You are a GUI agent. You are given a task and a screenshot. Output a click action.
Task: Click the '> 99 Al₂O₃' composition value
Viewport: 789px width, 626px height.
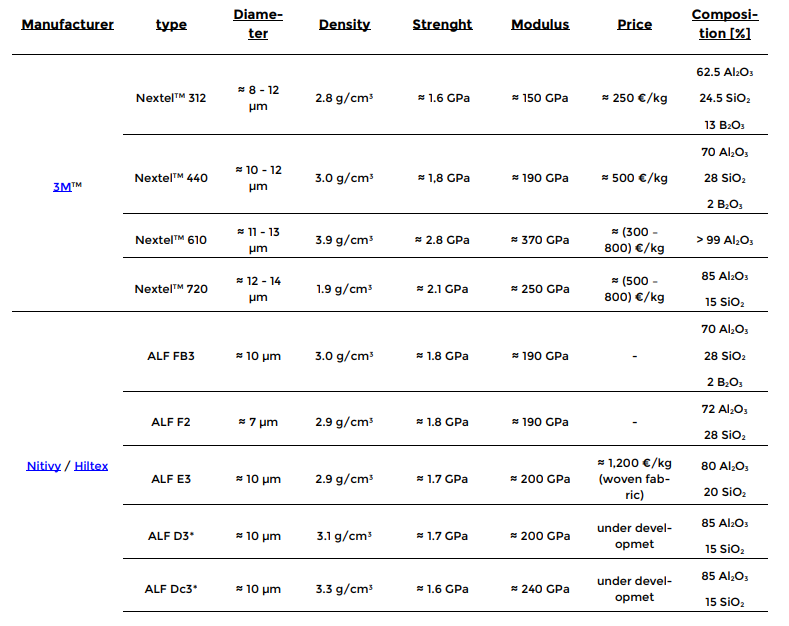click(x=725, y=240)
